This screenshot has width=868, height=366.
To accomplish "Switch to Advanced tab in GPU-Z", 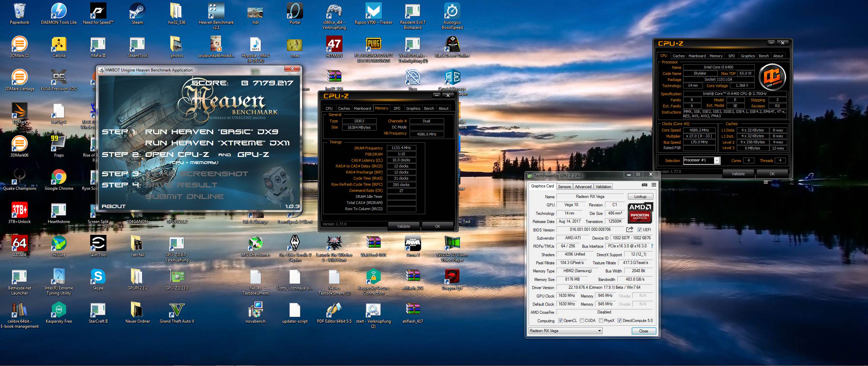I will (583, 187).
